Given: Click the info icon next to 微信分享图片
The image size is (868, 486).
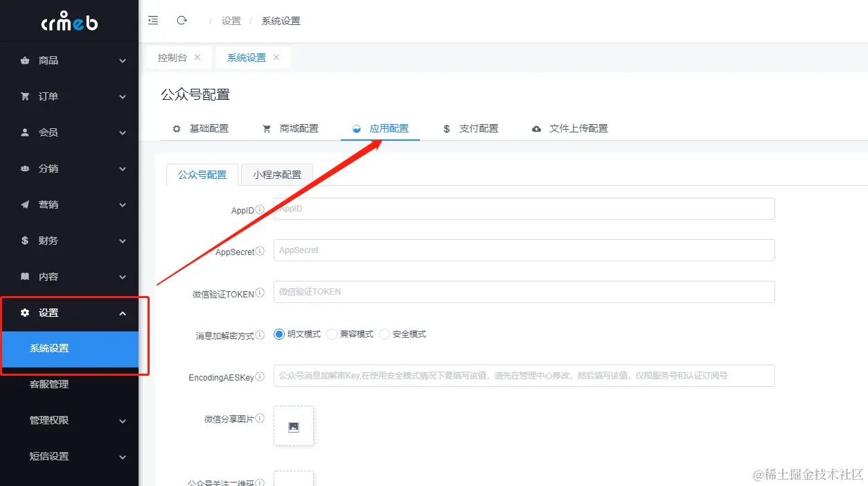Looking at the screenshot, I should [260, 418].
